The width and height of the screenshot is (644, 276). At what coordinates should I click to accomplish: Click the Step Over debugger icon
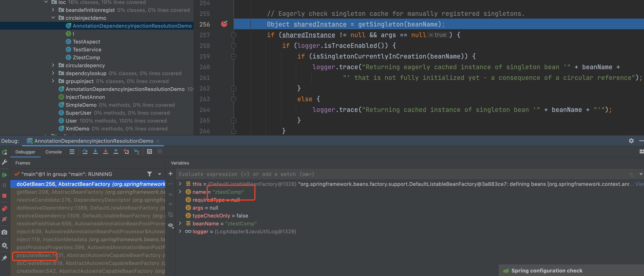click(x=85, y=151)
